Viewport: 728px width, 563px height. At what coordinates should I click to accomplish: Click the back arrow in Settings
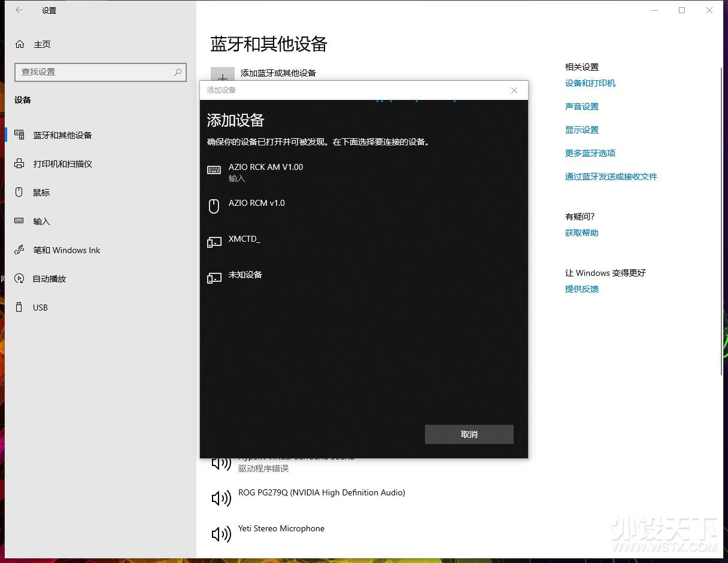click(19, 10)
